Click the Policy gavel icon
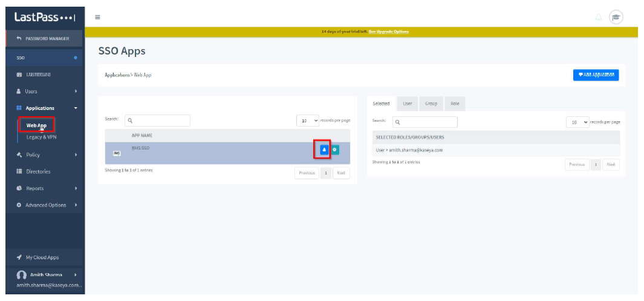This screenshot has width=644, height=301. 19,154
